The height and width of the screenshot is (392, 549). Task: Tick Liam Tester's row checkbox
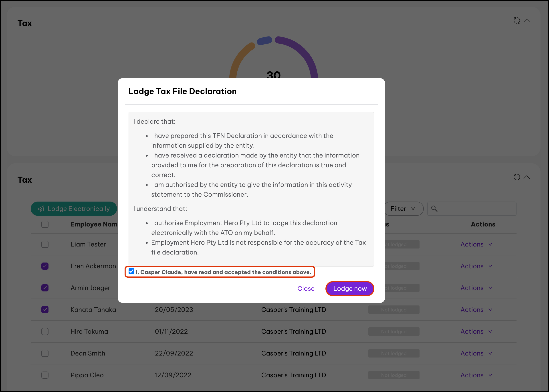[x=45, y=244]
